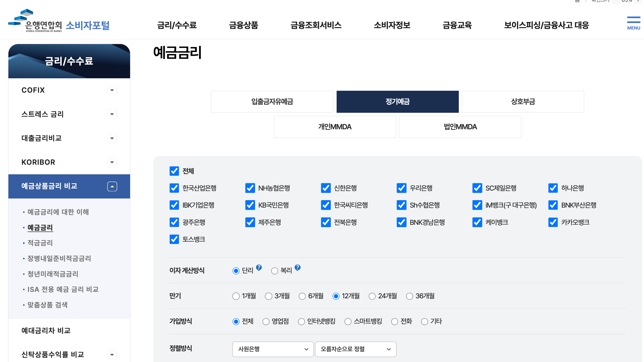The image size is (644, 362).
Task: Uncheck the KB국민은행 checkbox
Action: (250, 205)
